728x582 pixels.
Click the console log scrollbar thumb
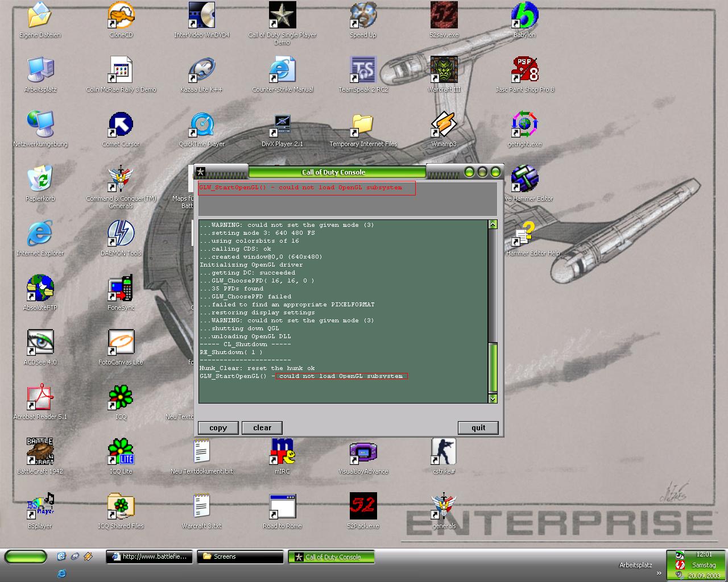pyautogui.click(x=493, y=367)
